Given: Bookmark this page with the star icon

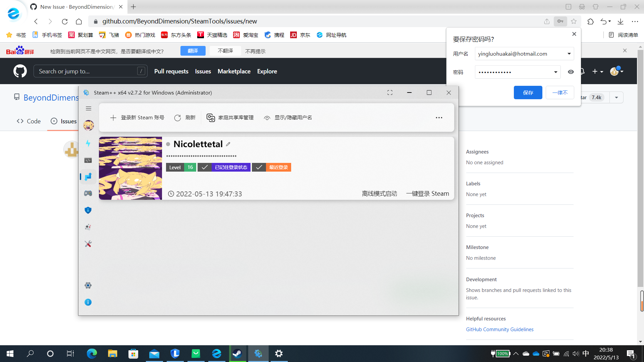Looking at the screenshot, I should (574, 21).
